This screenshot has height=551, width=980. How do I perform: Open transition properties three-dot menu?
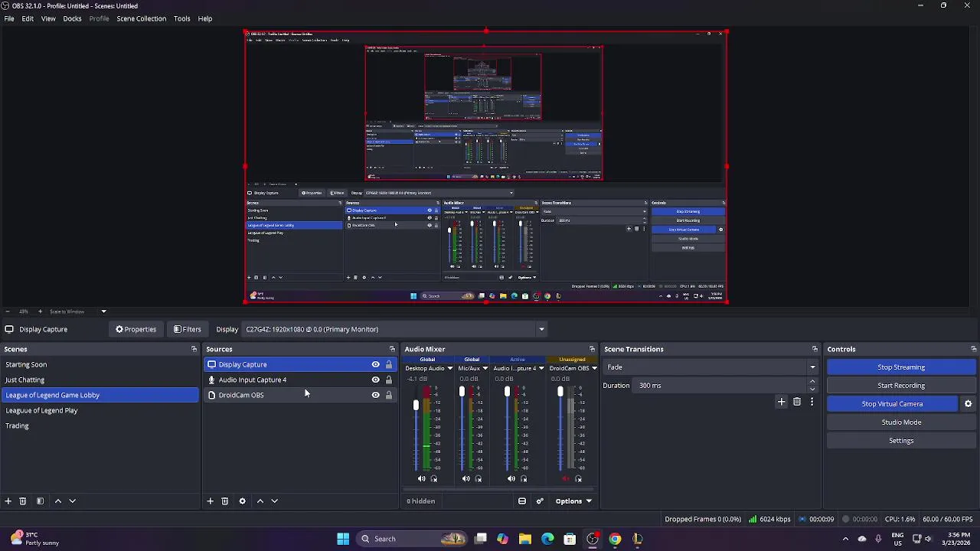click(812, 402)
